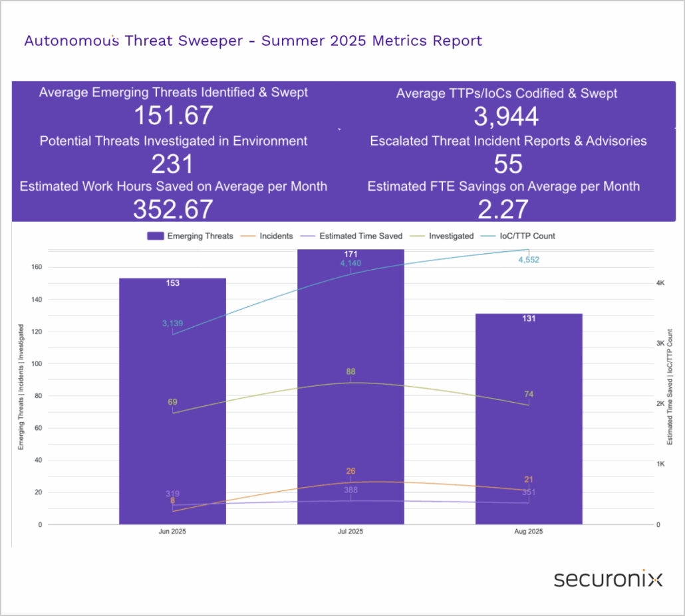Image resolution: width=685 pixels, height=616 pixels.
Task: Select the Aug 2025 bar labeled 131
Action: point(529,419)
